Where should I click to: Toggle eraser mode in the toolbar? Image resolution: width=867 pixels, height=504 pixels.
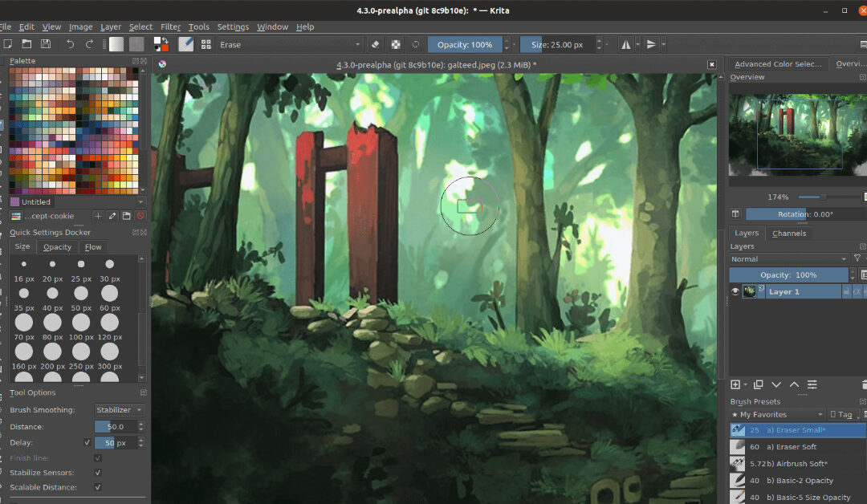pyautogui.click(x=375, y=44)
